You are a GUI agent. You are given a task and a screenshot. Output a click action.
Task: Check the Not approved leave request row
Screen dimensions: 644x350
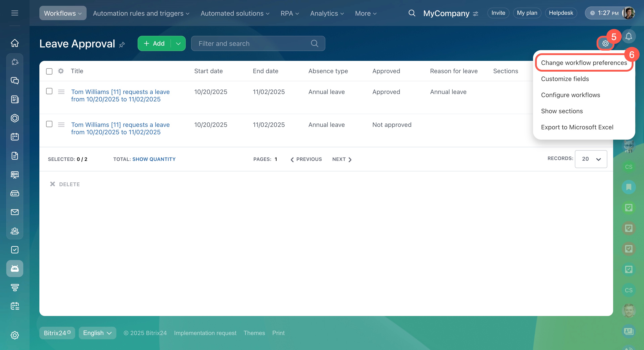[49, 124]
